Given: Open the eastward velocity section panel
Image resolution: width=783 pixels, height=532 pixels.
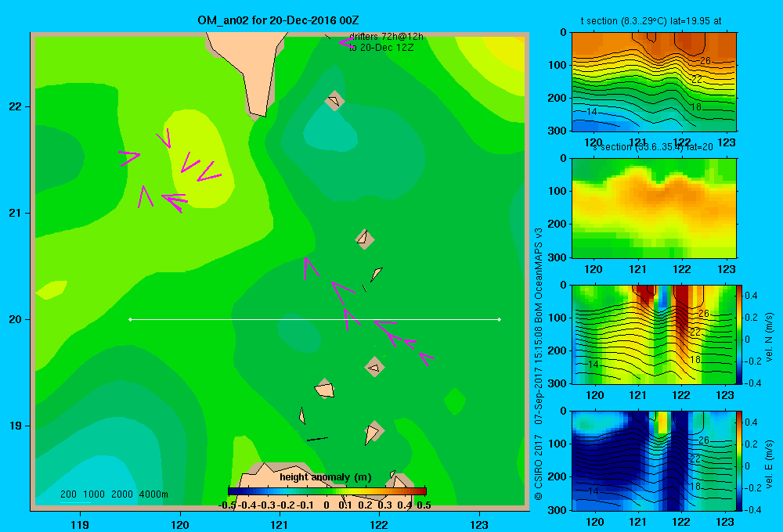Looking at the screenshot, I should click(654, 461).
